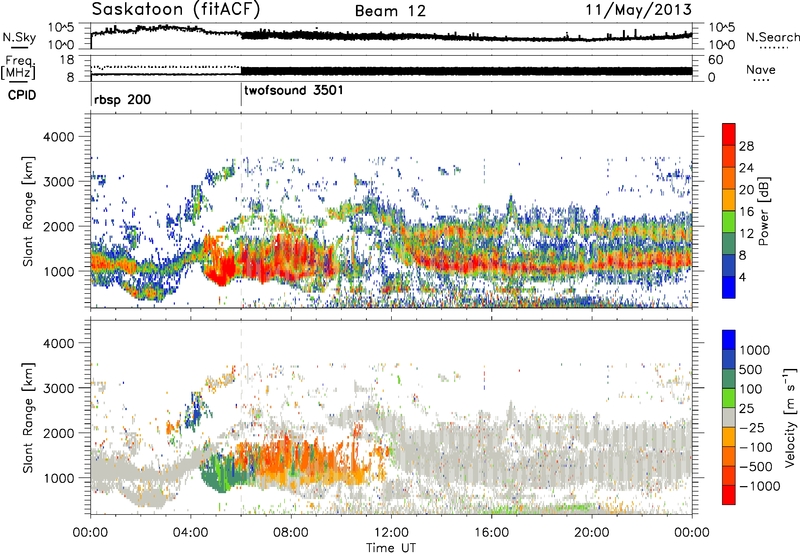
Task: Click the frequency axis value '18'
Action: point(66,60)
